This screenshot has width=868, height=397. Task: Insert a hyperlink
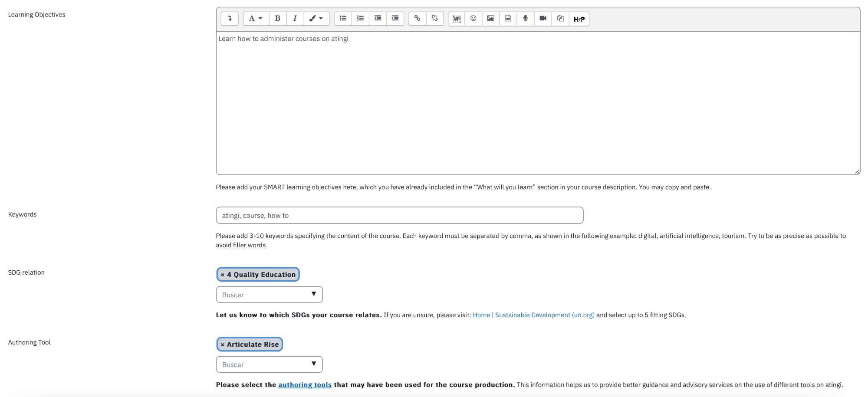[x=417, y=19]
